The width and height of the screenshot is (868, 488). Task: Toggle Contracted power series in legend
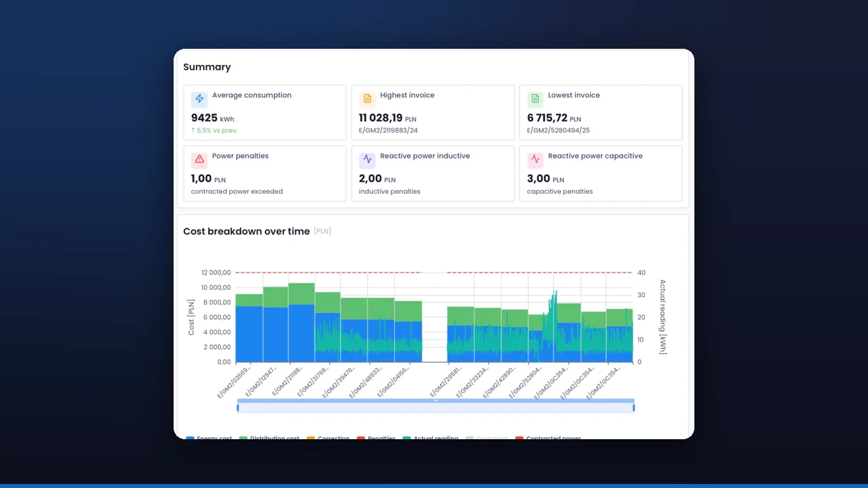pos(548,438)
